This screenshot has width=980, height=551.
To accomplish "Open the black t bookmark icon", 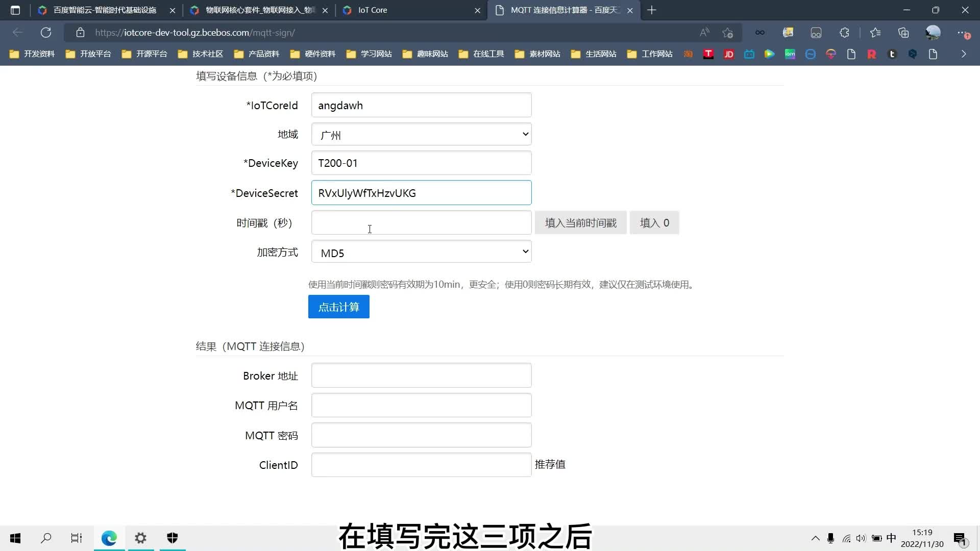I will pos(892,54).
